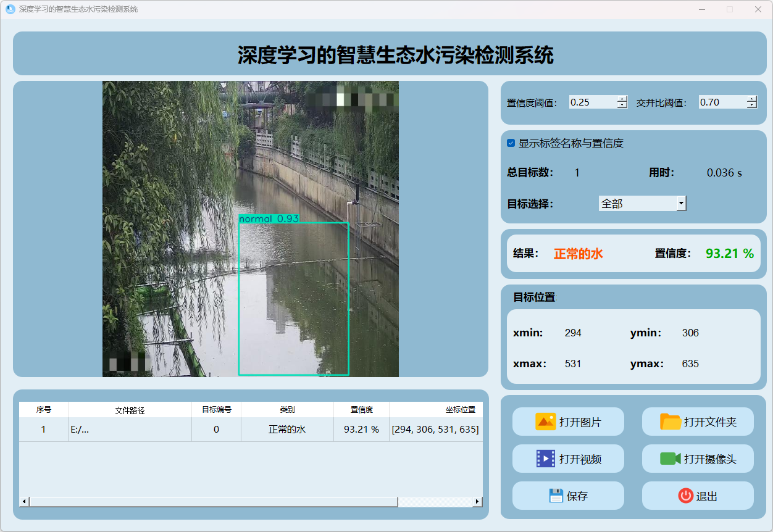The width and height of the screenshot is (773, 532).
Task: Click the table's horizontal scrollbar right arrow
Action: click(477, 502)
